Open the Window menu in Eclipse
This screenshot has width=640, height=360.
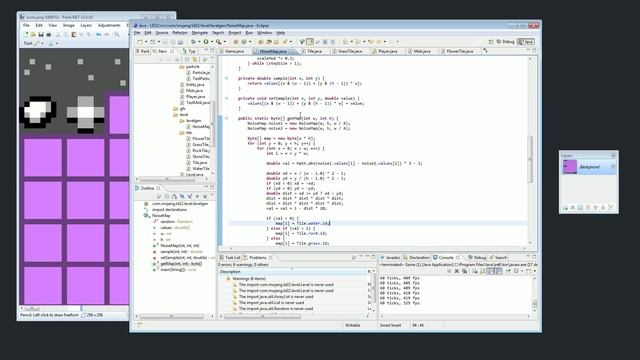pos(264,33)
